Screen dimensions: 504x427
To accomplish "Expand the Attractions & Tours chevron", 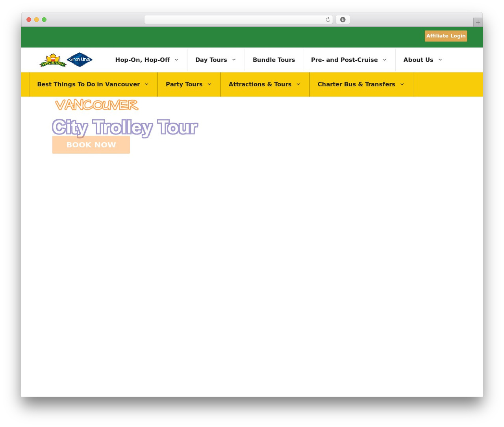I will 298,84.
